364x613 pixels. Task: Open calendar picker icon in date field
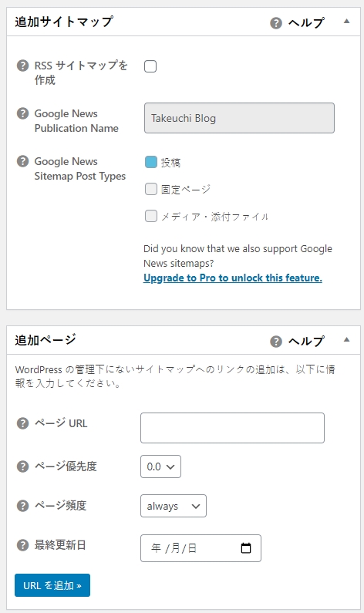pyautogui.click(x=246, y=548)
